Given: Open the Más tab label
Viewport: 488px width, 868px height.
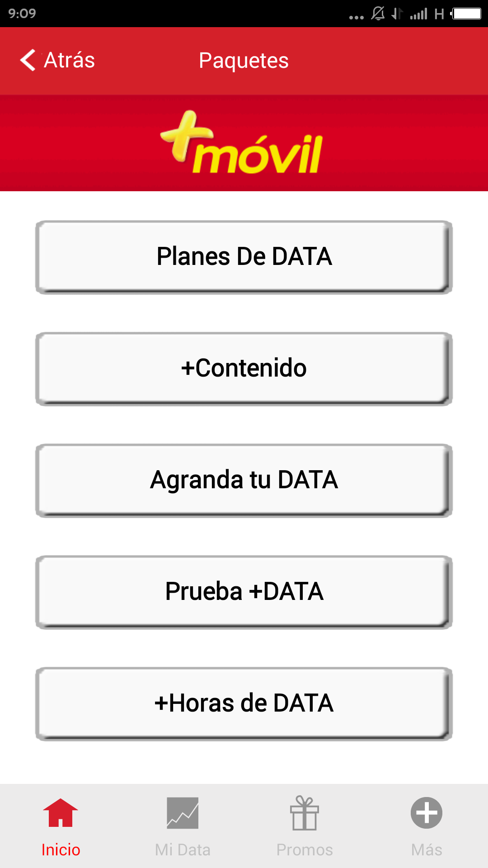Looking at the screenshot, I should (427, 850).
